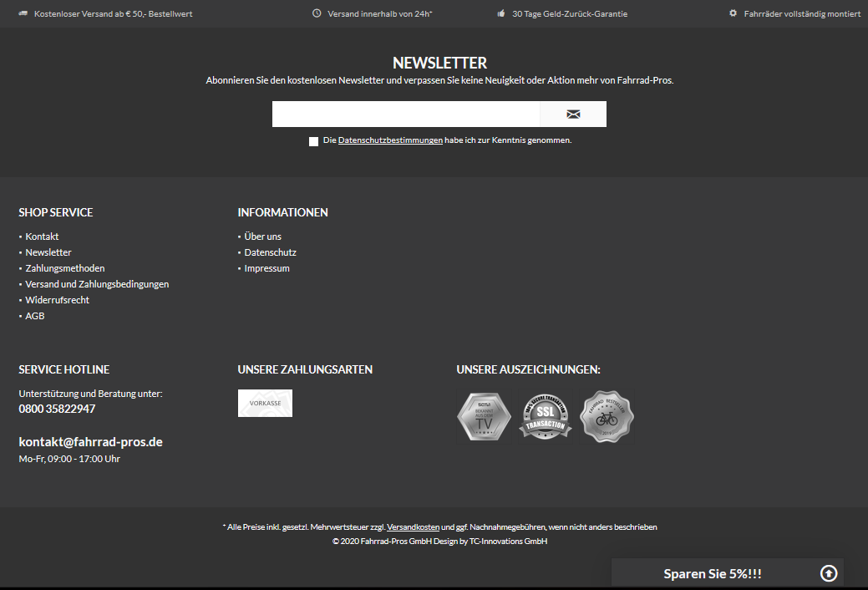Click the thumbs-up money-back guarantee icon

click(x=501, y=14)
